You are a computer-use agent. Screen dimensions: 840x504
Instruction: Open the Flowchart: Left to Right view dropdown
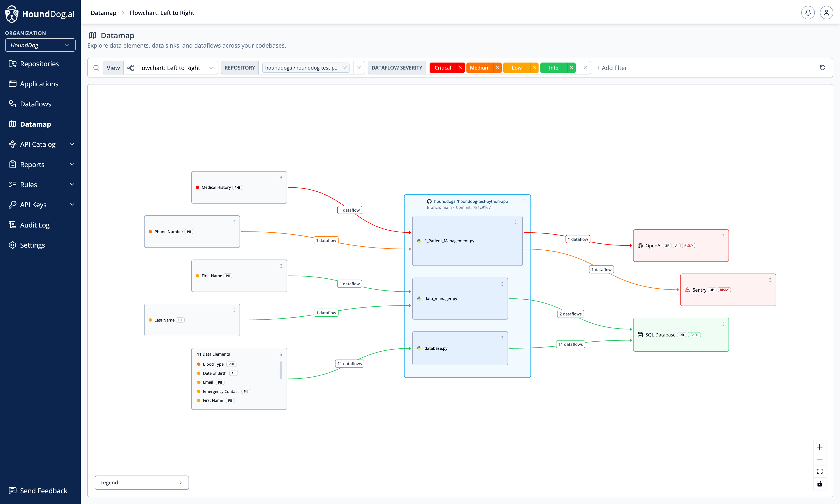pos(171,68)
